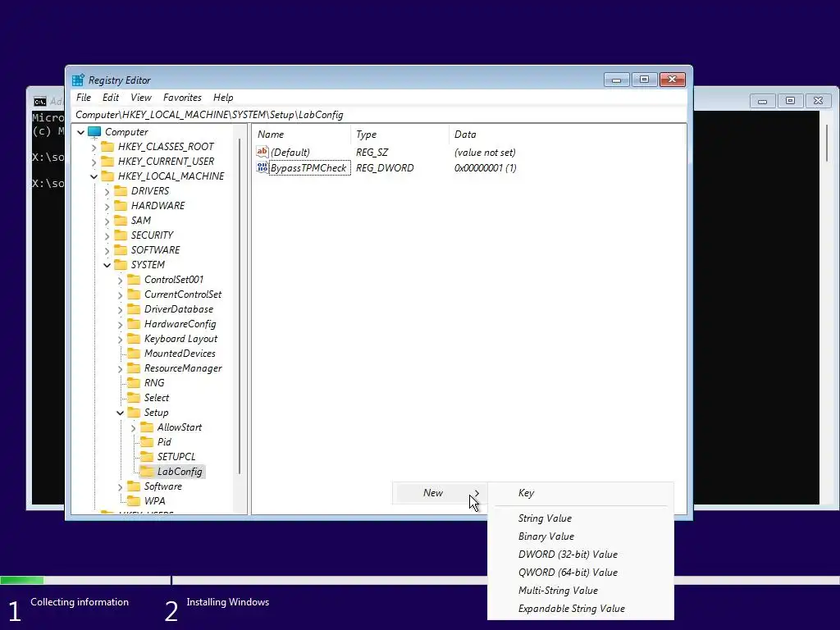This screenshot has width=840, height=630.
Task: Click the DRIVERS folder icon
Action: click(x=121, y=190)
